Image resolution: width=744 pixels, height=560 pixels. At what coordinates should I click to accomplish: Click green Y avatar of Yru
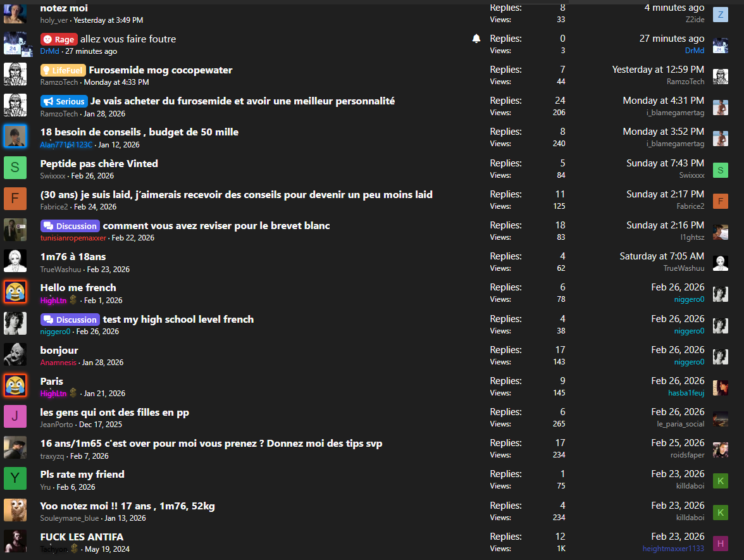tap(15, 478)
